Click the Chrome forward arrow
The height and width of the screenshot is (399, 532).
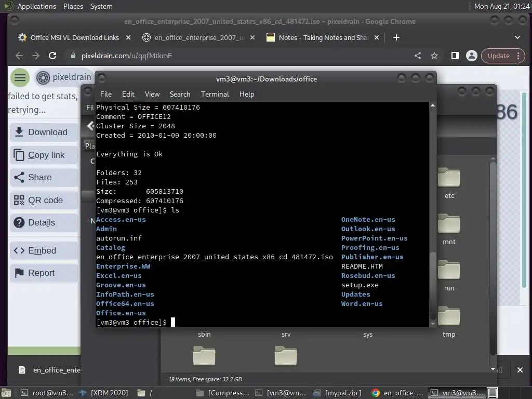coord(36,56)
